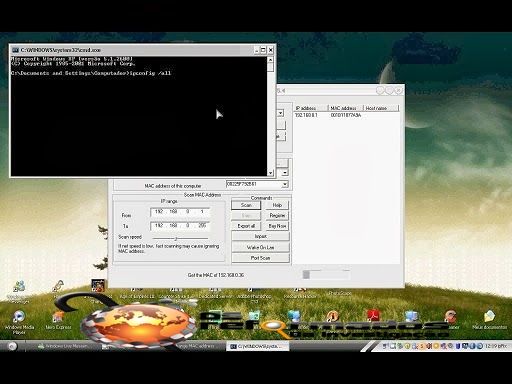Sort by the IP address column header
The height and width of the screenshot is (384, 512).
310,108
